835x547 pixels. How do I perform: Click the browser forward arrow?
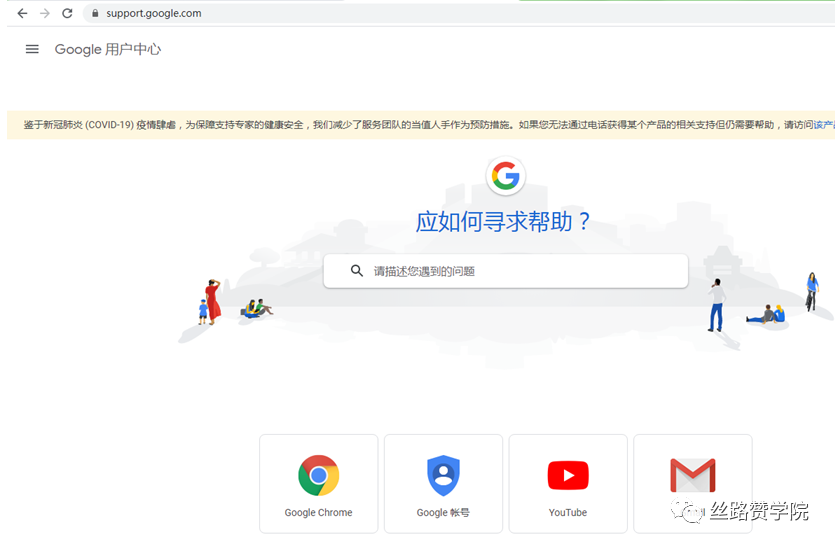[45, 13]
